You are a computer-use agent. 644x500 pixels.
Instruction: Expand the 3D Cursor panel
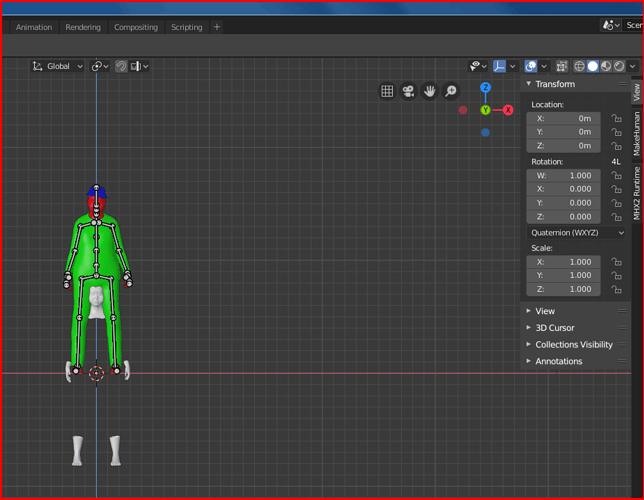555,328
